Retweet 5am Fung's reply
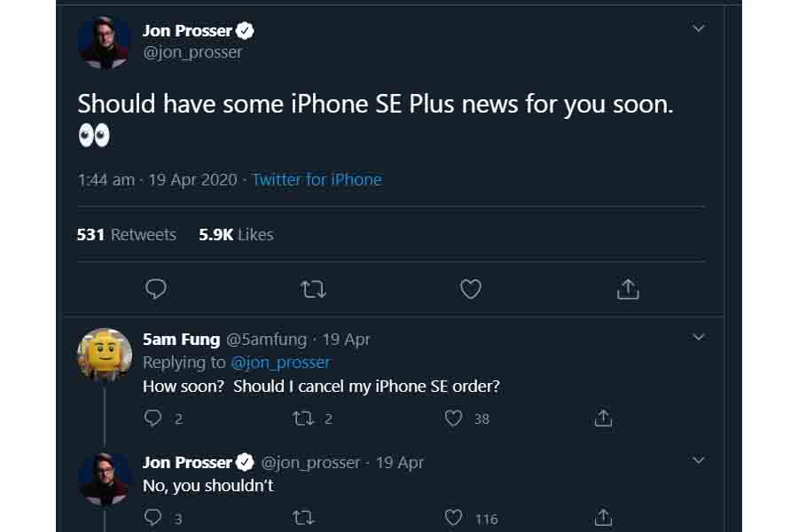 coord(302,418)
